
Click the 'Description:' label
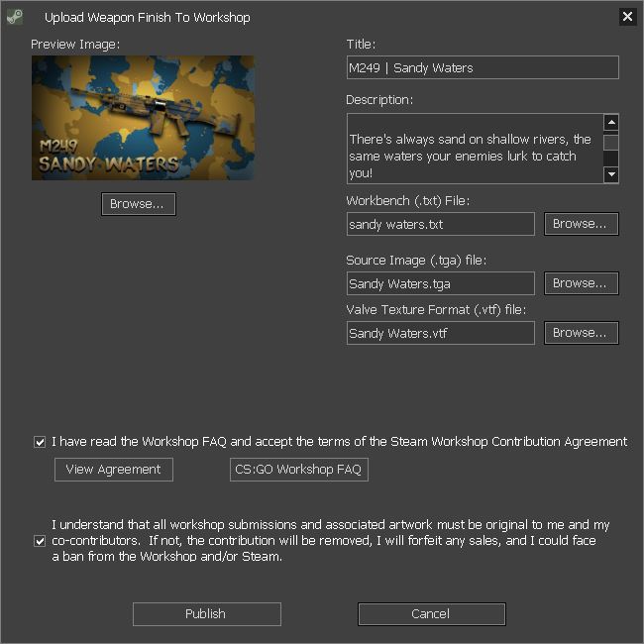pyautogui.click(x=379, y=100)
